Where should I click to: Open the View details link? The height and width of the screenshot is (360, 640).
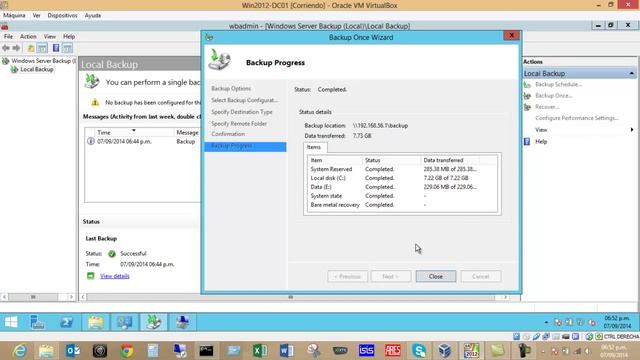click(x=115, y=276)
